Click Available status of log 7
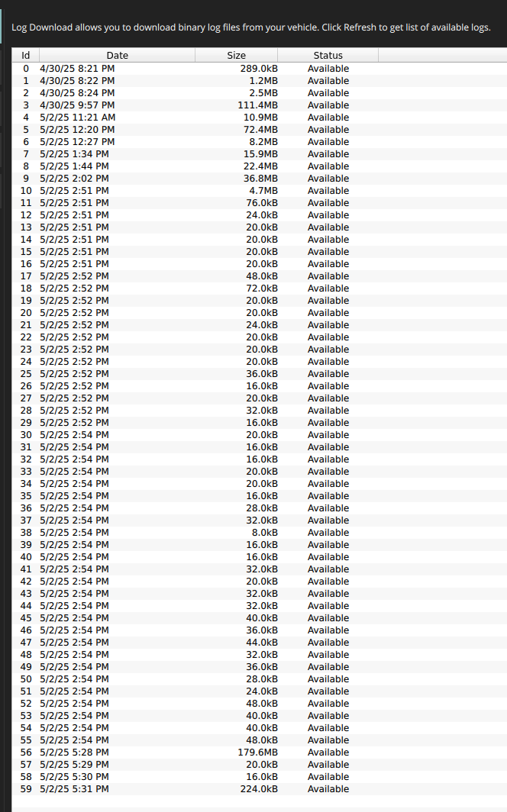Viewport: 507px width, 812px height. pos(328,154)
